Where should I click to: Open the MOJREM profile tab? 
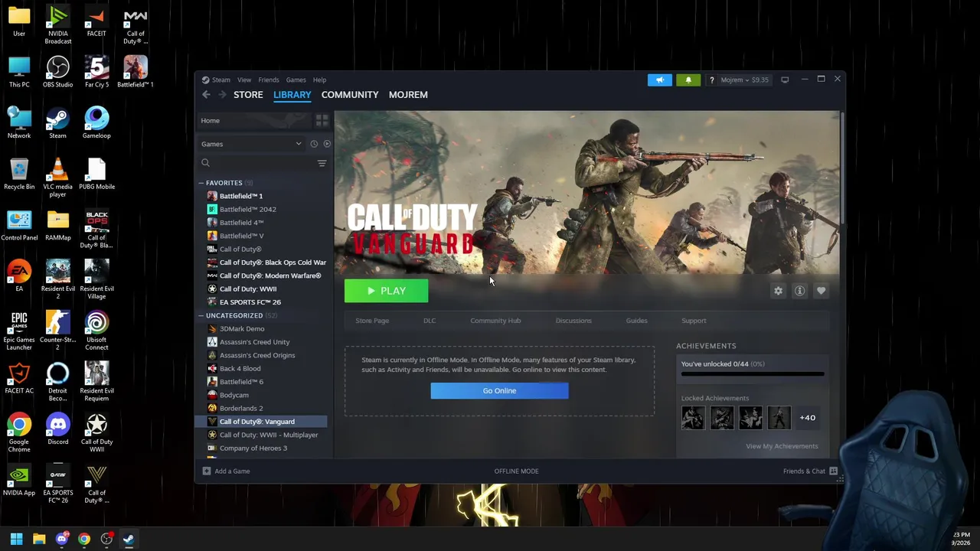pyautogui.click(x=408, y=95)
